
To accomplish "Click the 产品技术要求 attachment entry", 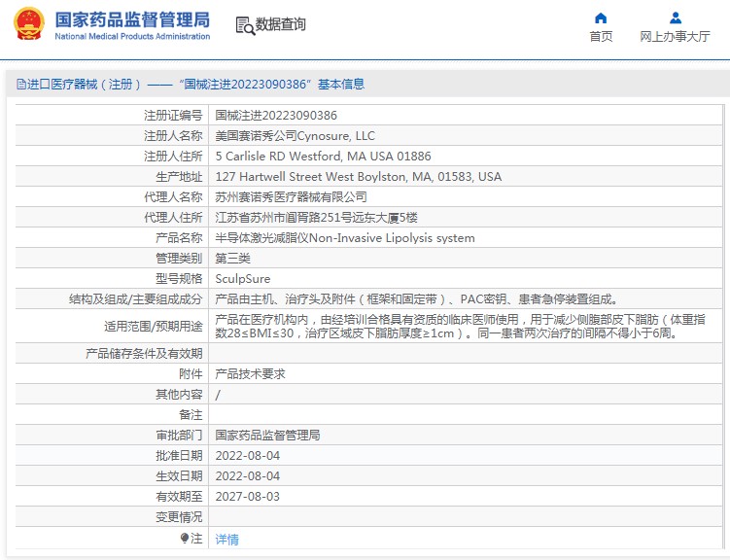I will pyautogui.click(x=250, y=373).
